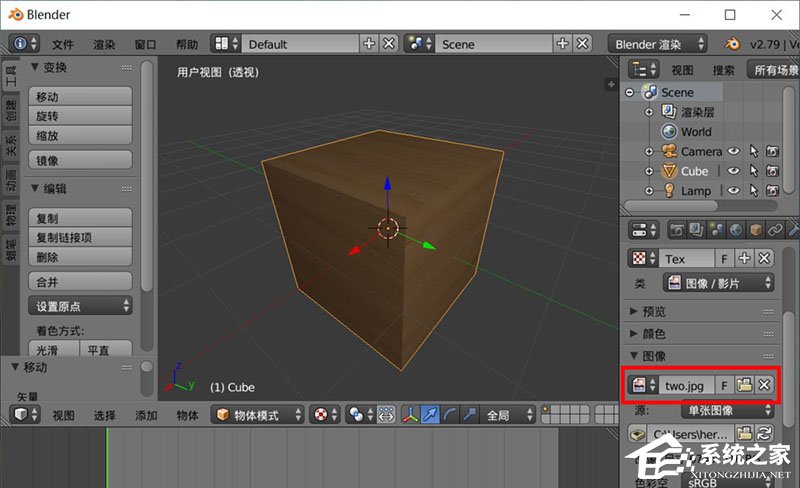Unlink the two.jpg image
Image resolution: width=800 pixels, height=488 pixels.
[x=764, y=385]
